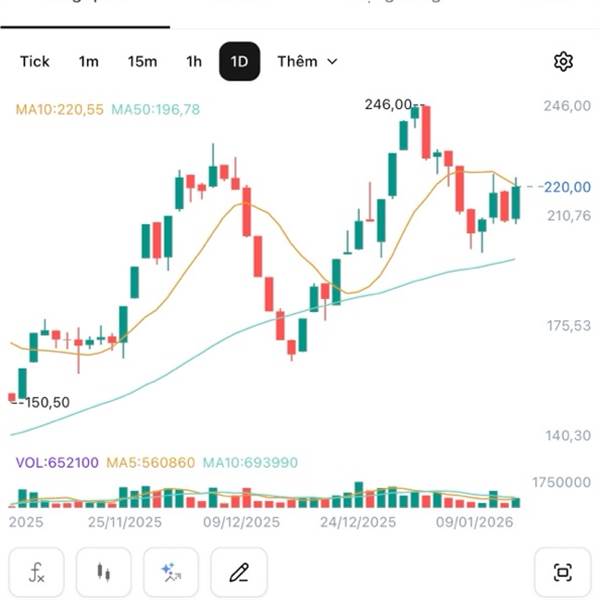Click the 150,50 low price marker
Image resolution: width=600 pixels, height=600 pixels.
coord(45,402)
